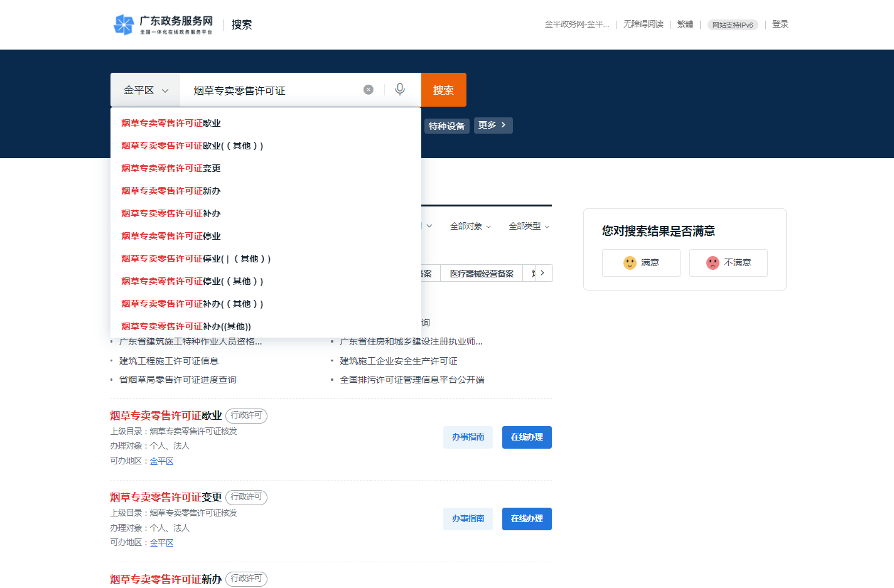Select the 医疗器械经营备案 tab
The image size is (894, 588).
point(482,274)
